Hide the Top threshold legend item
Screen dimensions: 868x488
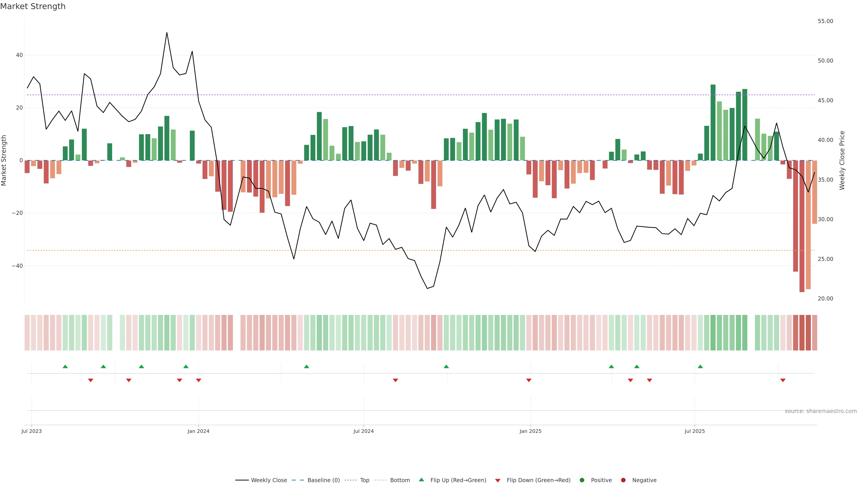pos(364,480)
